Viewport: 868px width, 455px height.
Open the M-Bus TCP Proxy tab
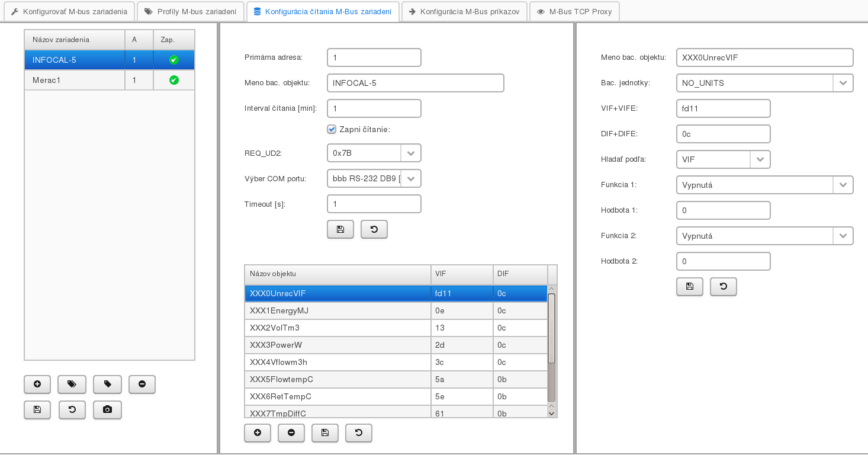click(x=574, y=12)
